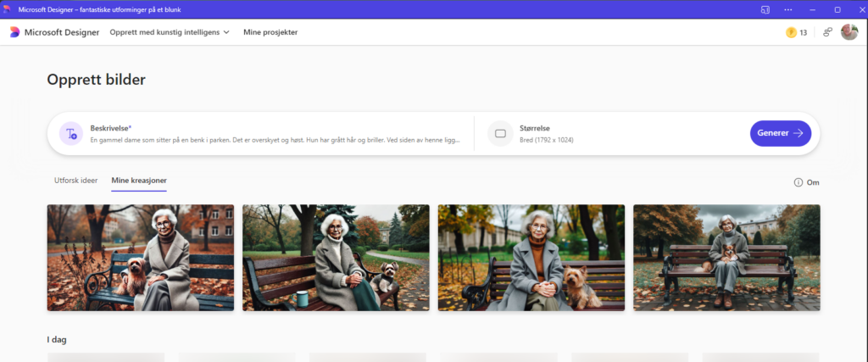The image size is (868, 362).
Task: Click the info icon beside Om
Action: pyautogui.click(x=798, y=182)
